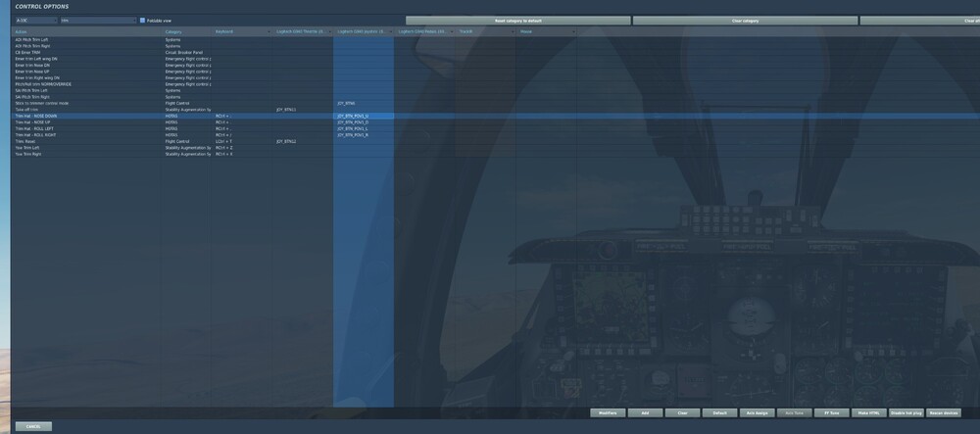Viewport: 980px width, 434px height.
Task: Expand the Keyboard column header arrow
Action: (x=269, y=31)
